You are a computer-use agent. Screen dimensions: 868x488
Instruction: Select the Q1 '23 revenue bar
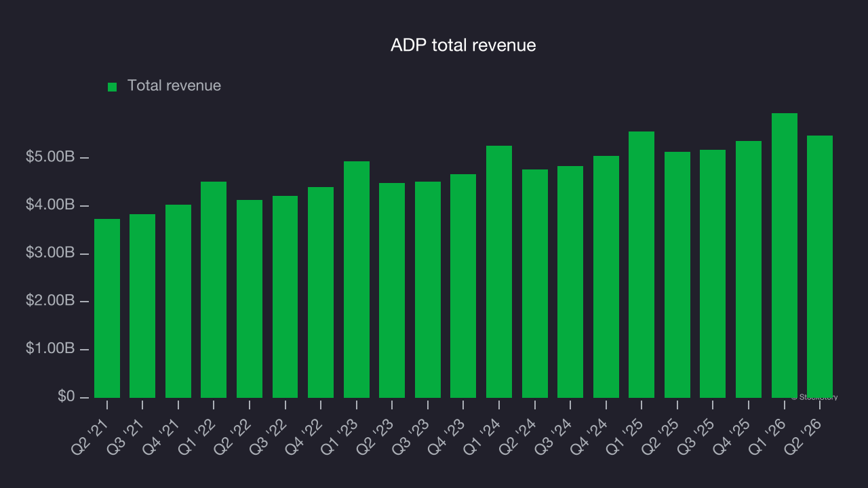[x=357, y=279]
